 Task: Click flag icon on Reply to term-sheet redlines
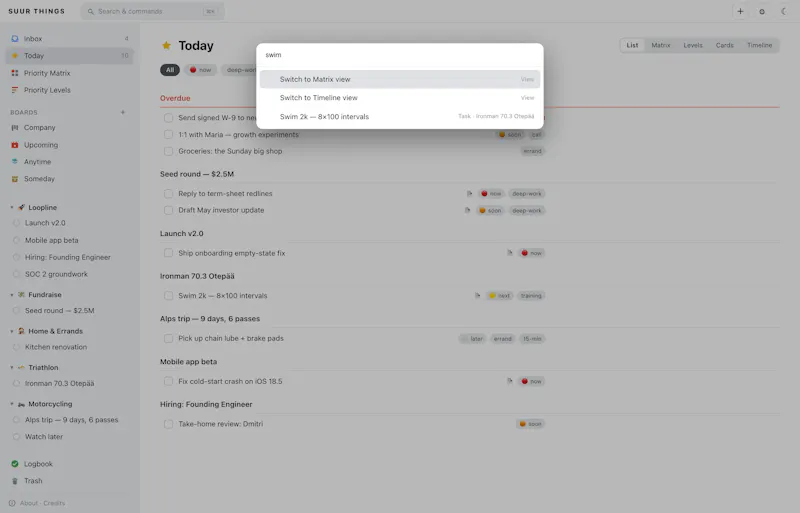coord(469,193)
